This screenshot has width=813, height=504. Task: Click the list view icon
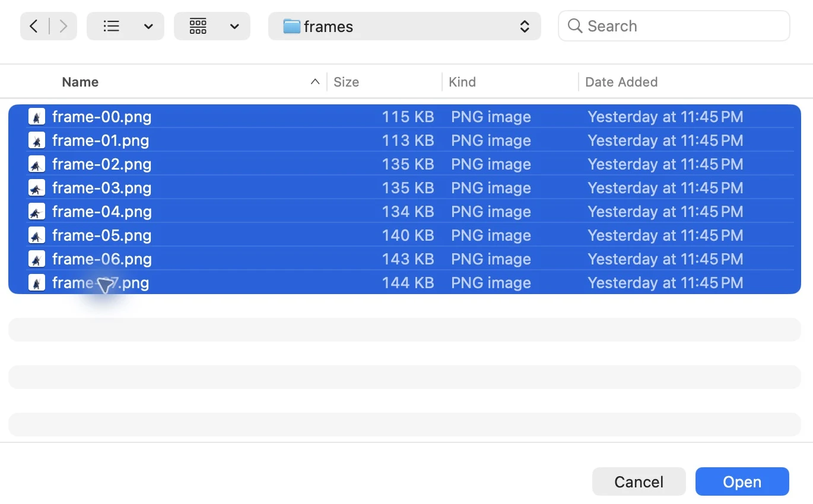click(112, 26)
